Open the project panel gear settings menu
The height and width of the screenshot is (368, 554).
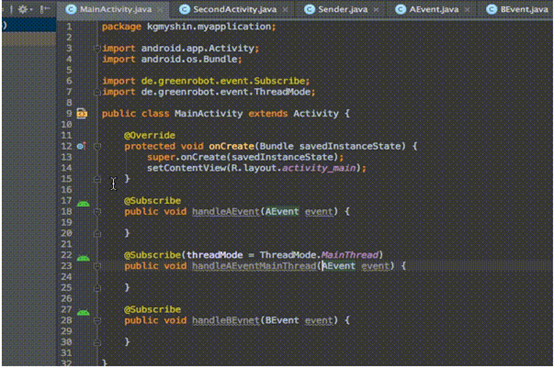(x=24, y=9)
